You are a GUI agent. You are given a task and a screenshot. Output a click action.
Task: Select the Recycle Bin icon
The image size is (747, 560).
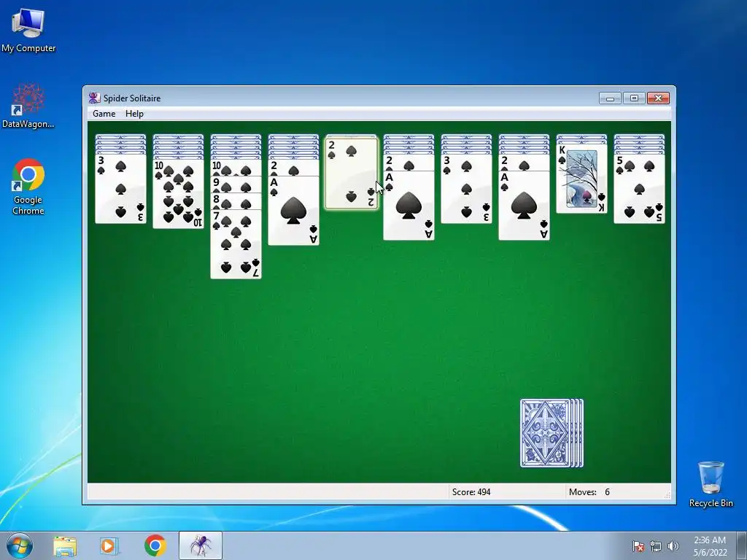[711, 484]
